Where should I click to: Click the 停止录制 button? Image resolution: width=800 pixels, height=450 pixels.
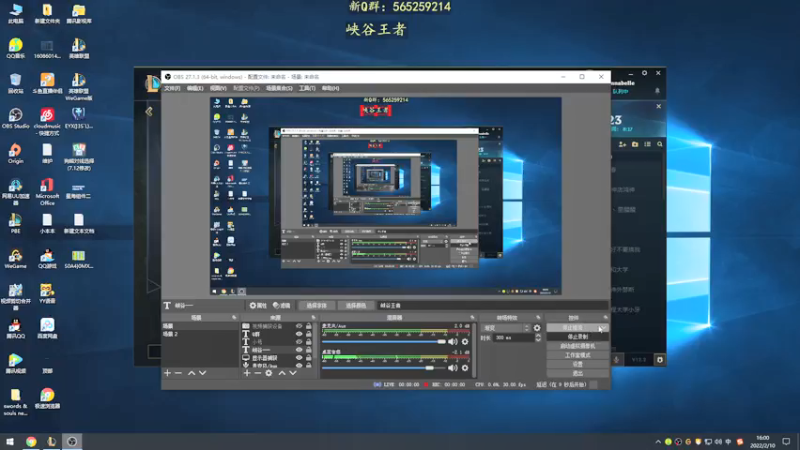577,337
